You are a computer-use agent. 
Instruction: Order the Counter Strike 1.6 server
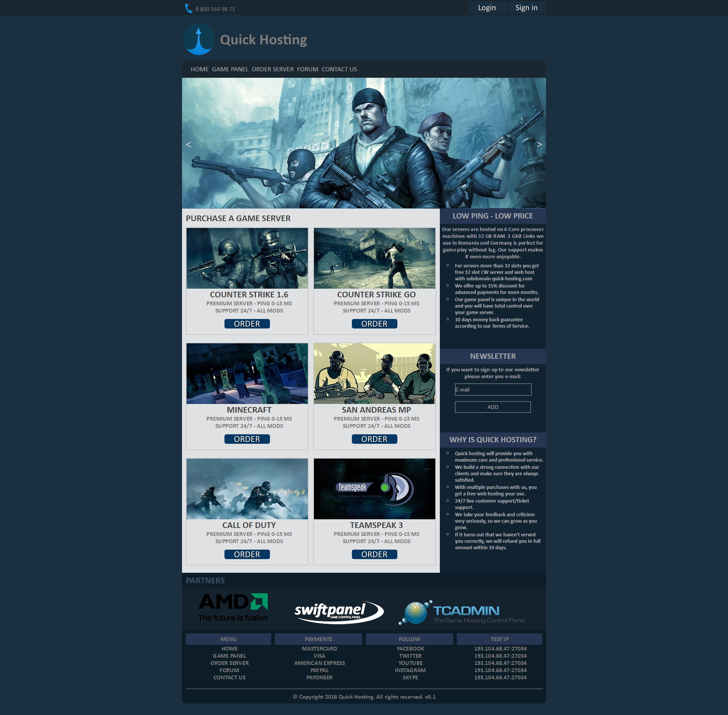pos(247,324)
